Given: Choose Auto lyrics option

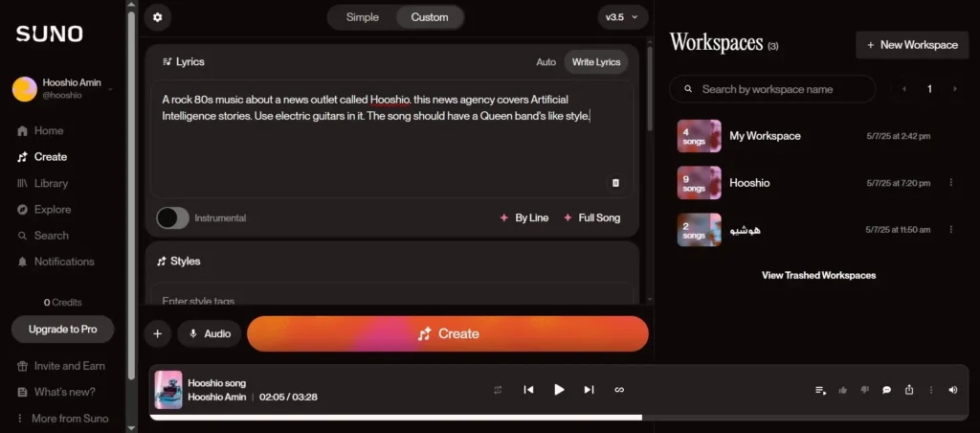Looking at the screenshot, I should click(546, 62).
